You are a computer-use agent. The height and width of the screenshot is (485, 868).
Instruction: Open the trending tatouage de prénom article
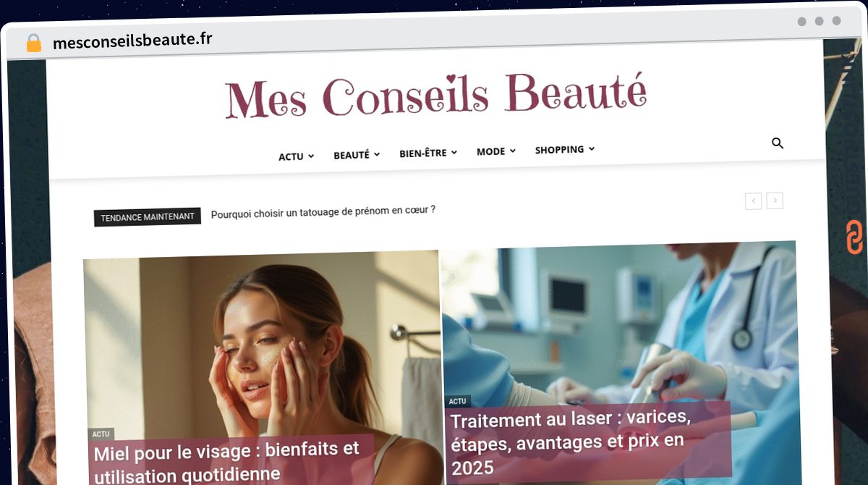pyautogui.click(x=323, y=211)
